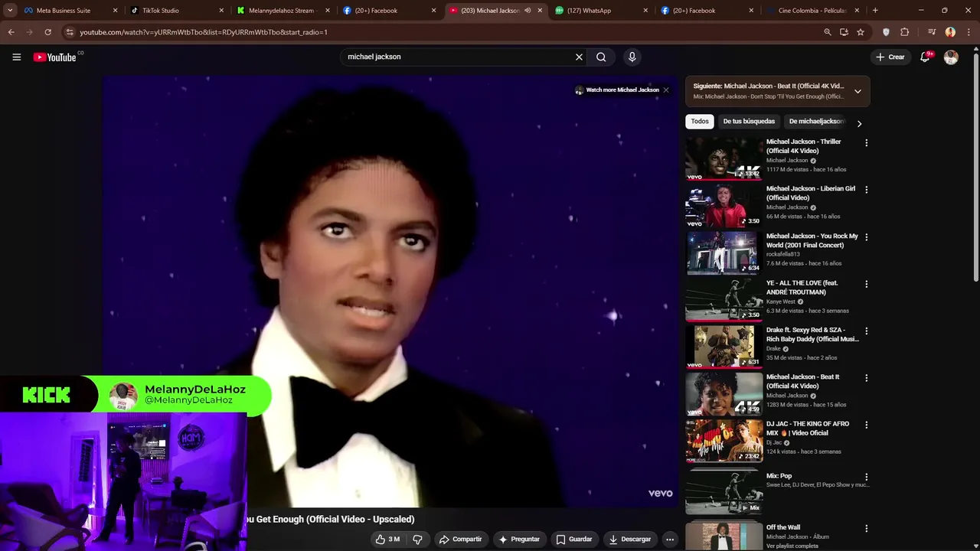Close the Meta Business Suite tab
Image resolution: width=980 pixels, height=551 pixels.
116,11
